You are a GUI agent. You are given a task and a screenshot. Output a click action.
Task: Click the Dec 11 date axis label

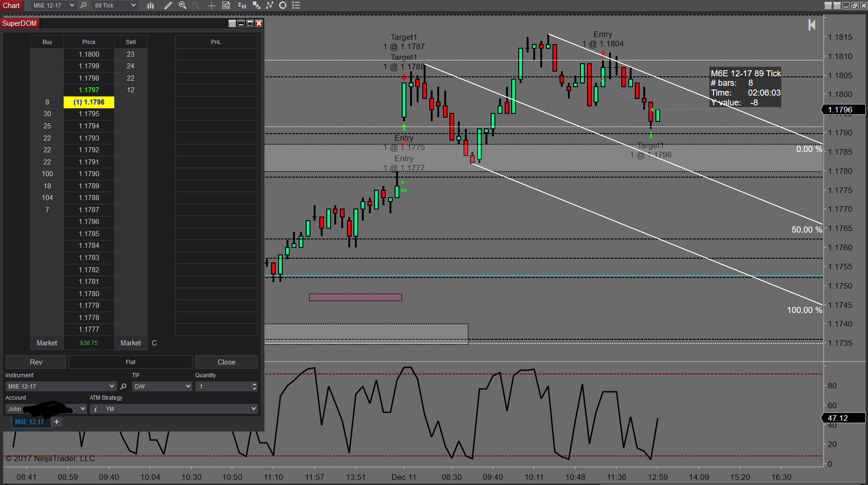click(404, 477)
